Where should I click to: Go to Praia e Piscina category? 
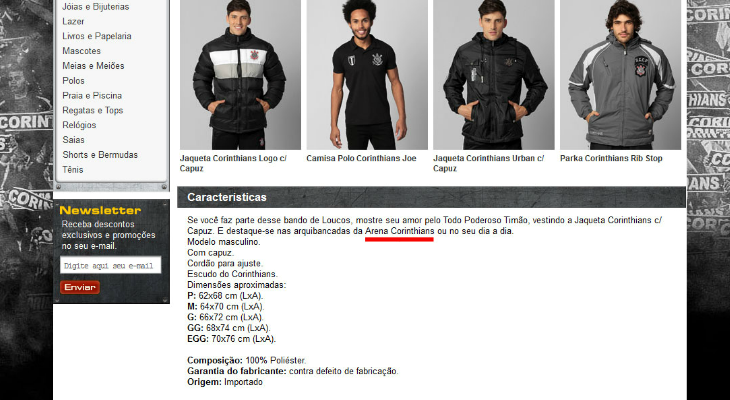coord(92,95)
